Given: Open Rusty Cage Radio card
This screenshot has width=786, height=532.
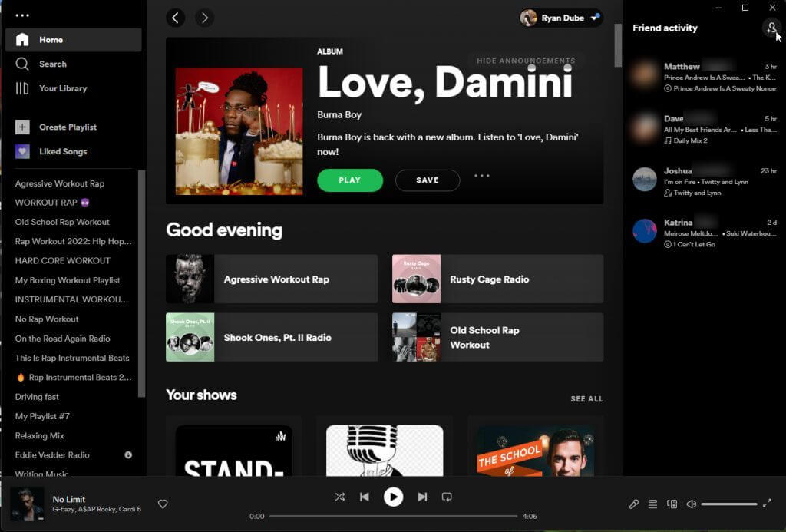Looking at the screenshot, I should pos(497,279).
